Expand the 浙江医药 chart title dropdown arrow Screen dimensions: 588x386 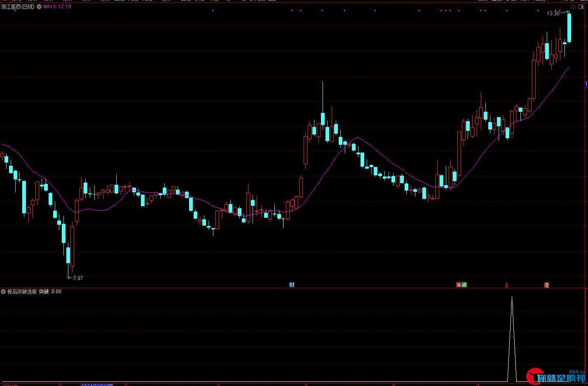click(39, 7)
